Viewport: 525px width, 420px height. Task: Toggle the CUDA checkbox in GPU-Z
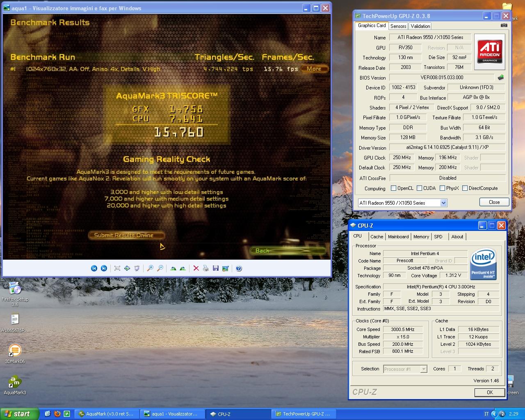tap(420, 188)
